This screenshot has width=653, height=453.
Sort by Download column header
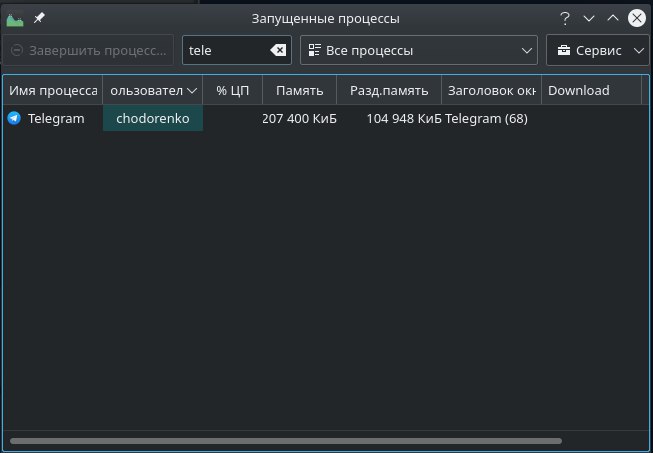pos(591,90)
